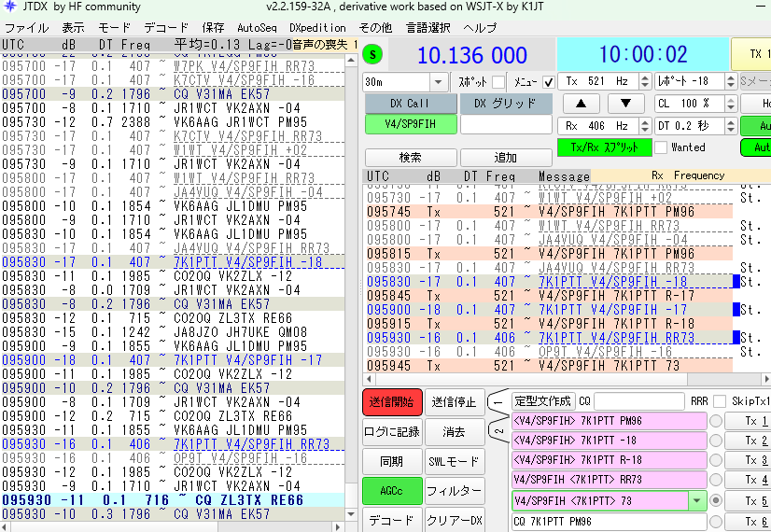Click the green S status indicator
Viewport: 771px width, 532px height.
coord(372,54)
